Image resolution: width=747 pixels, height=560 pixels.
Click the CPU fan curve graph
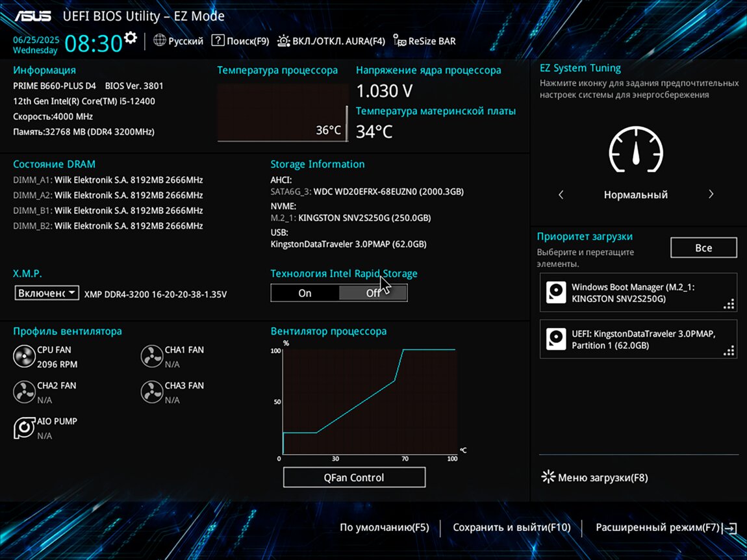point(368,401)
